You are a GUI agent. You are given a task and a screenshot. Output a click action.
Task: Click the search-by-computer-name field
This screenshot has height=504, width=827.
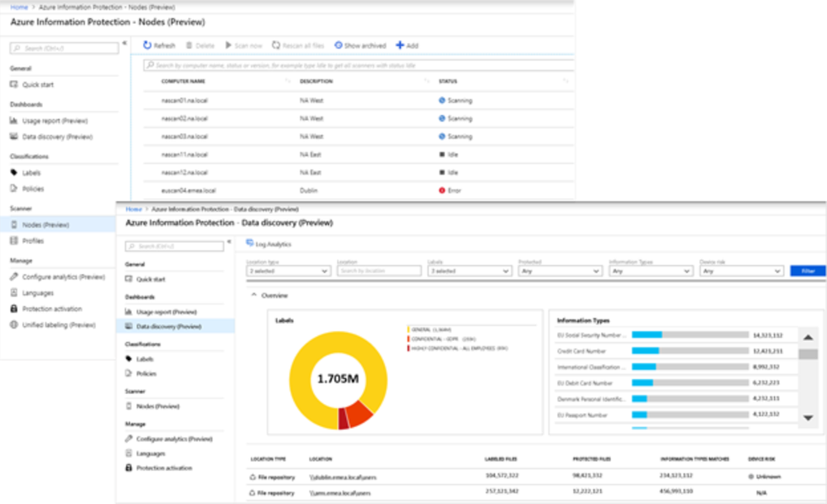click(358, 65)
